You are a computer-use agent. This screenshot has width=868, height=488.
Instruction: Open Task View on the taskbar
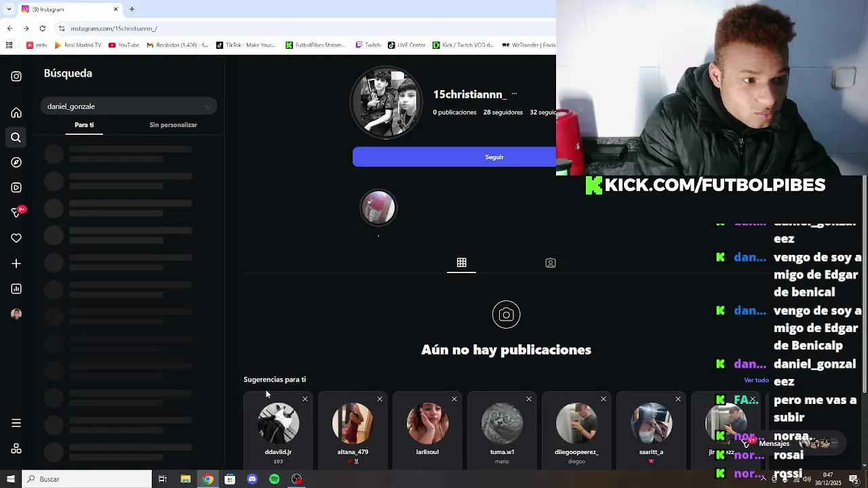[163, 479]
